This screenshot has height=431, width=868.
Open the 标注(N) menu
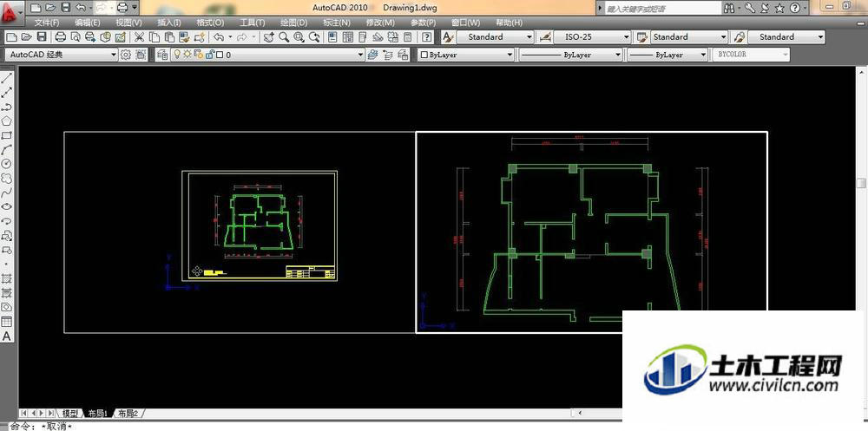(337, 23)
